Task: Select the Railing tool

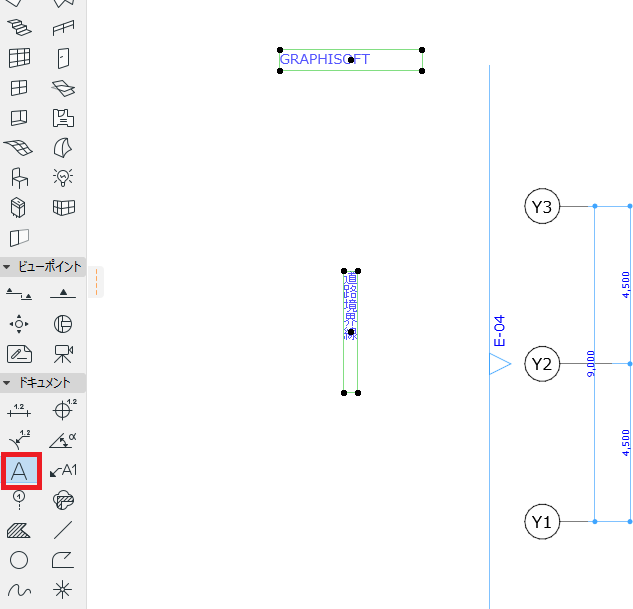Action: click(x=64, y=27)
